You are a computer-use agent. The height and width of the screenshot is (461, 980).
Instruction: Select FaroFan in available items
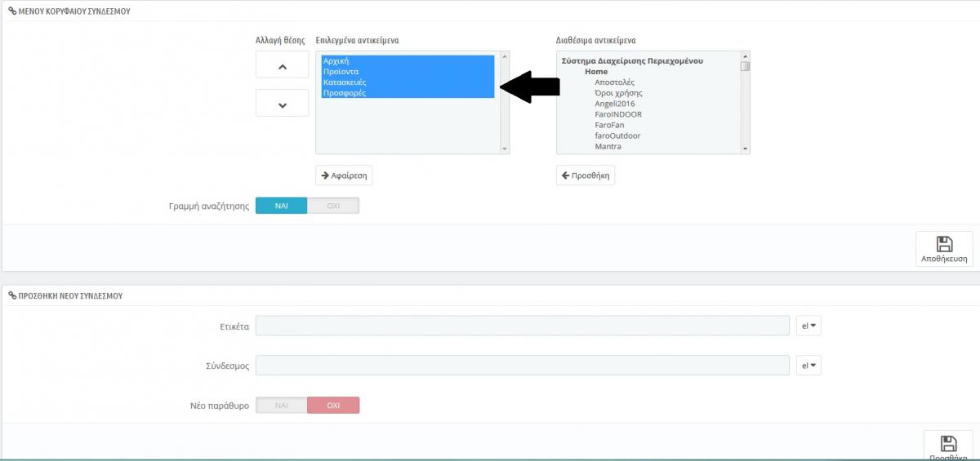coord(611,125)
